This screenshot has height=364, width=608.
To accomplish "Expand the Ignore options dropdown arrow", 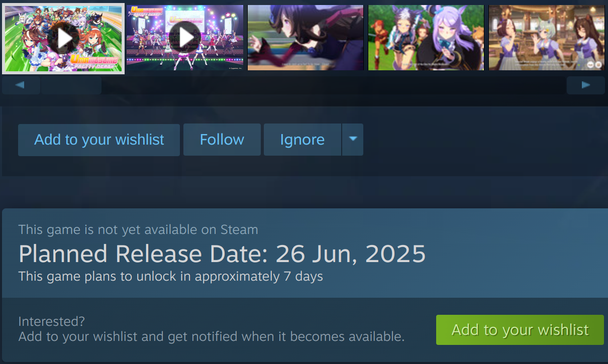I will pos(353,140).
